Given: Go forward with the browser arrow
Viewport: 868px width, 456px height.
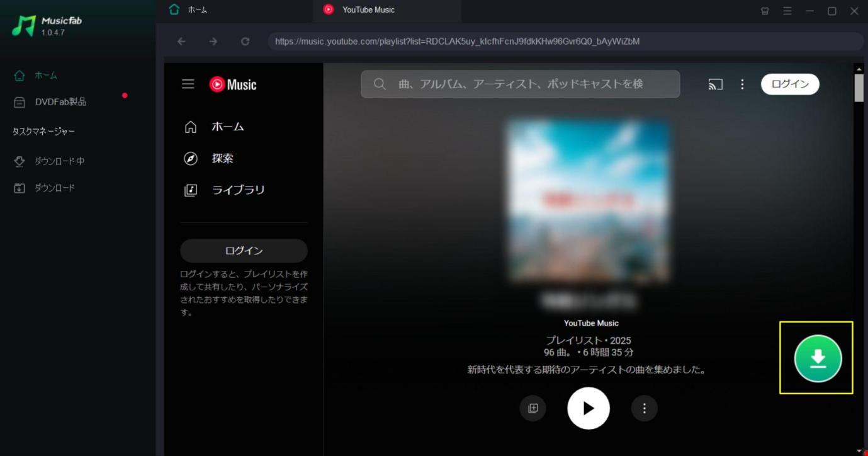Looking at the screenshot, I should click(213, 42).
